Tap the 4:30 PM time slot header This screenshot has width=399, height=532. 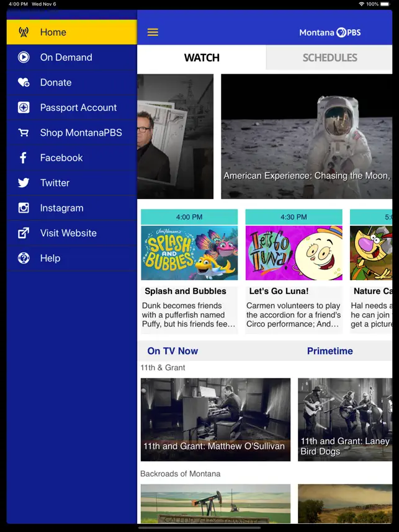294,217
